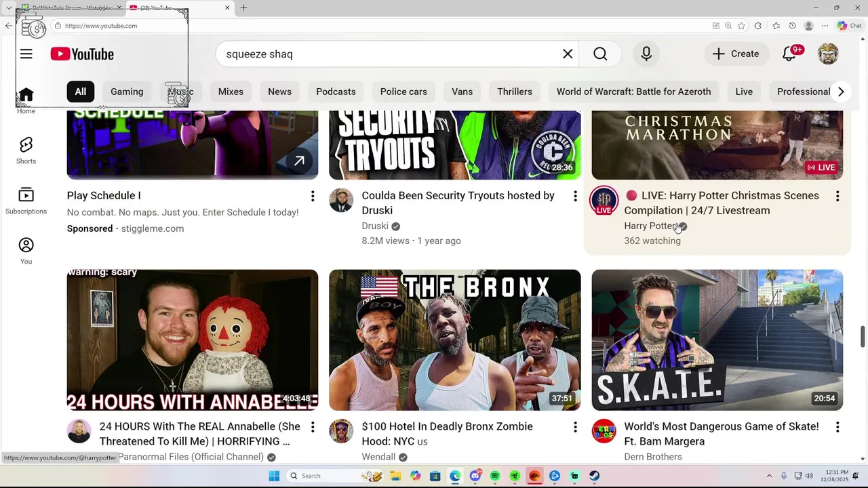The height and width of the screenshot is (488, 868).
Task: Play the 24 Hours With Annabelle thumbnail
Action: (193, 340)
